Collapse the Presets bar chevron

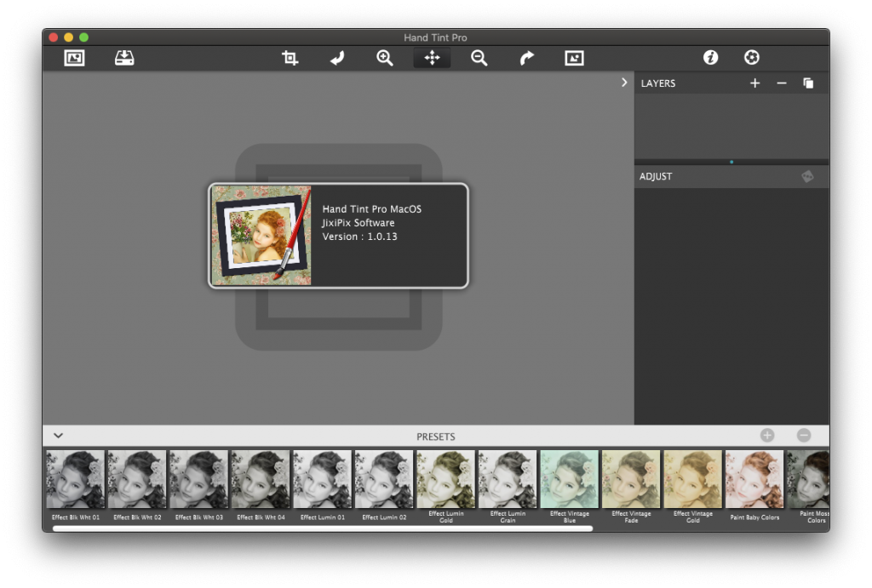[x=59, y=436]
